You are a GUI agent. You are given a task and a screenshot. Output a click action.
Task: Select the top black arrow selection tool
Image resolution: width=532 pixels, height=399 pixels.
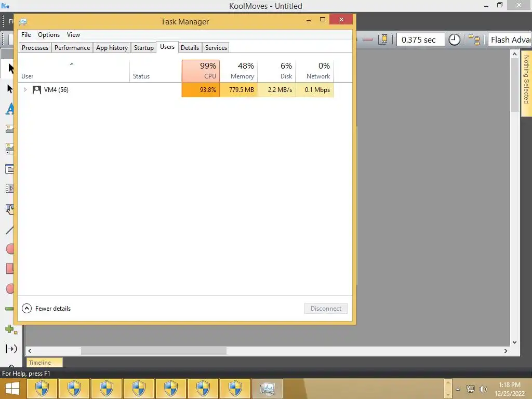tap(10, 69)
